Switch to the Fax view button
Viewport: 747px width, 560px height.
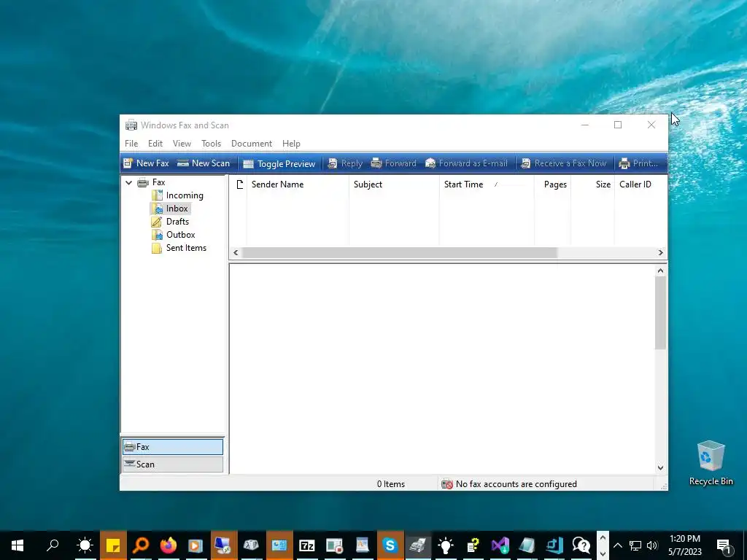(x=172, y=447)
